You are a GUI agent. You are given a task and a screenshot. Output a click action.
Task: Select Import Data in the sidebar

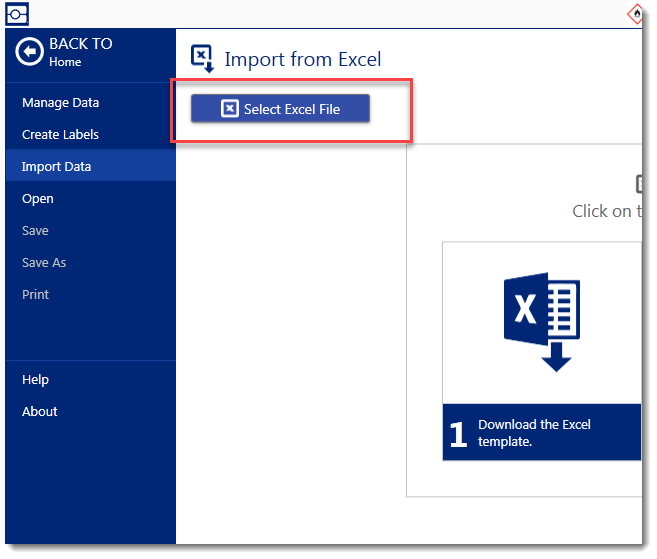click(56, 167)
